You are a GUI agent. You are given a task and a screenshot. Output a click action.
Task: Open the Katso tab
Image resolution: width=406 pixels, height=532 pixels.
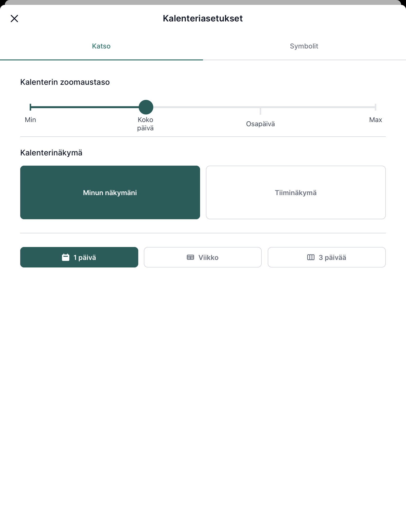click(101, 46)
